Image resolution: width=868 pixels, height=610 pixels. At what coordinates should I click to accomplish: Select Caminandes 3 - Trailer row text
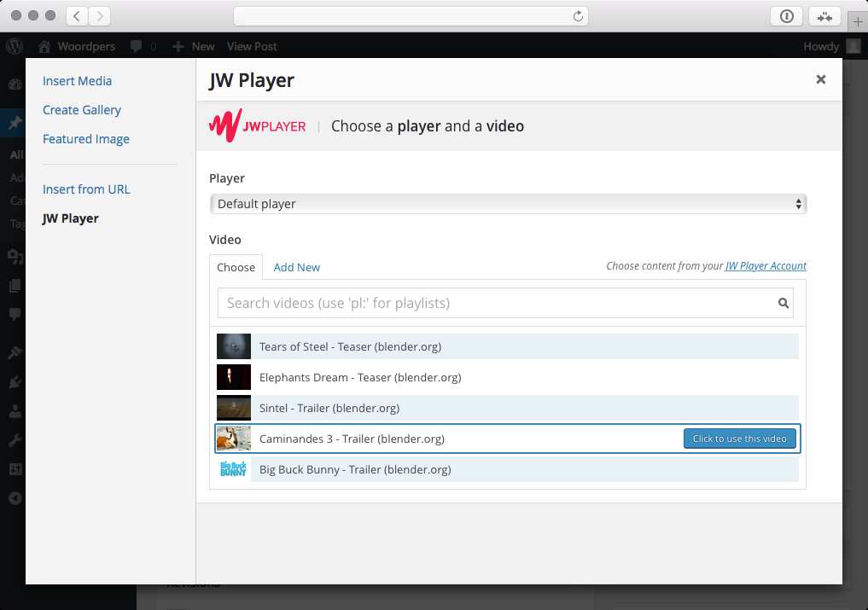point(352,439)
